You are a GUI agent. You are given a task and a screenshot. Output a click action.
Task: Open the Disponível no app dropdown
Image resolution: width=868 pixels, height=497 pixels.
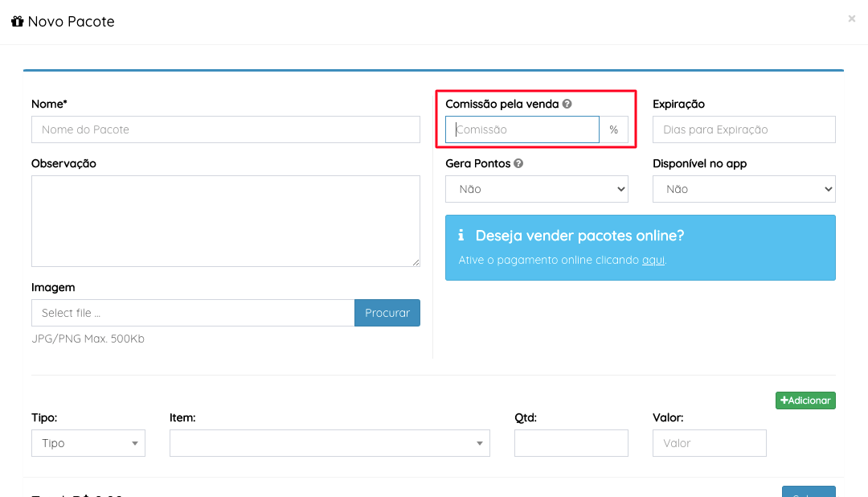tap(743, 189)
